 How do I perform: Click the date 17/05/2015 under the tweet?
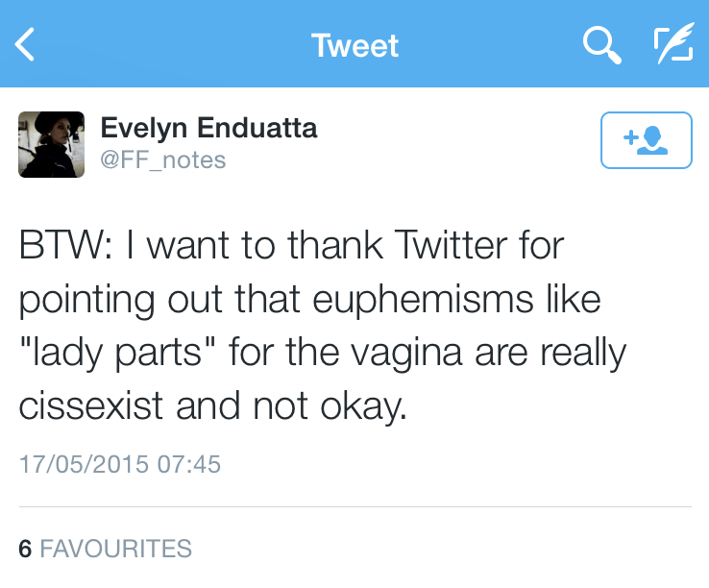point(84,465)
